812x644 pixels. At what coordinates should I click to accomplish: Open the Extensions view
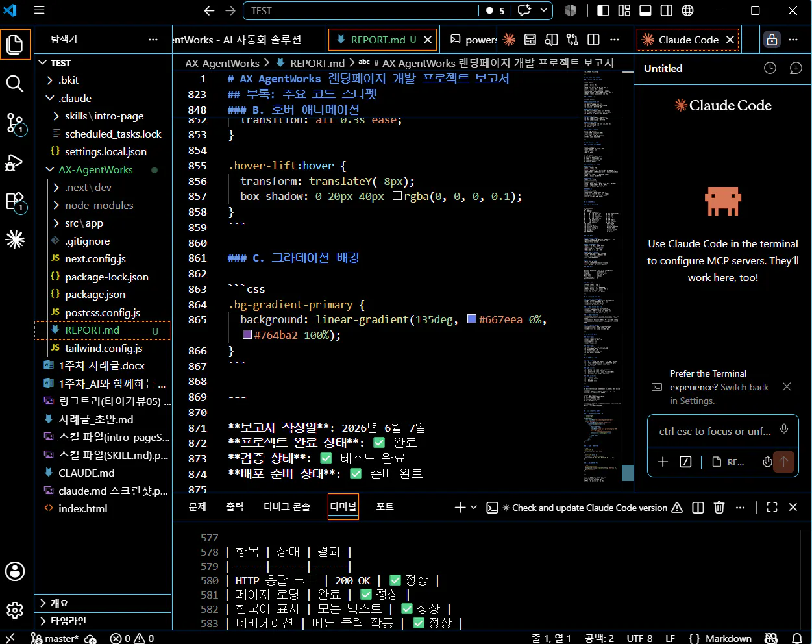click(x=15, y=202)
